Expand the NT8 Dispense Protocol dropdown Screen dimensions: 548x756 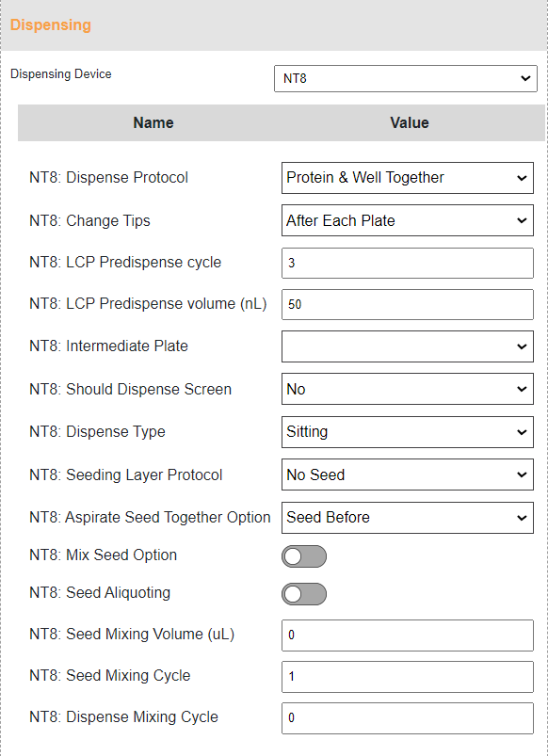(407, 178)
